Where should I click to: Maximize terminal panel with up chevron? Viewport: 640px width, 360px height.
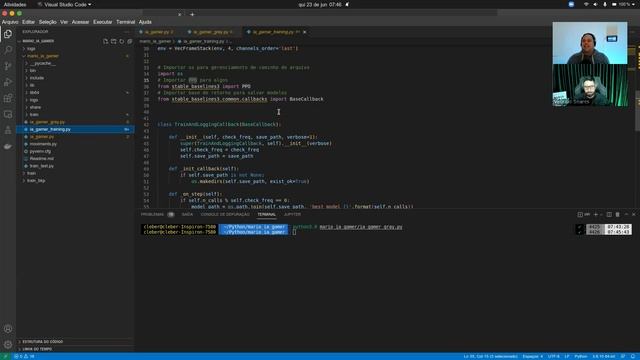(x=627, y=214)
